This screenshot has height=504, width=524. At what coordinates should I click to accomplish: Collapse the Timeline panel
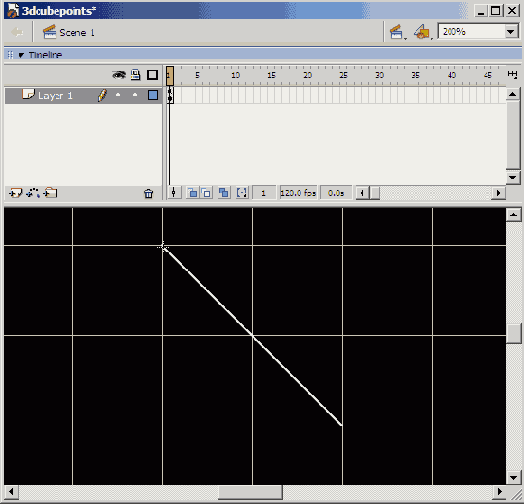pyautogui.click(x=21, y=55)
